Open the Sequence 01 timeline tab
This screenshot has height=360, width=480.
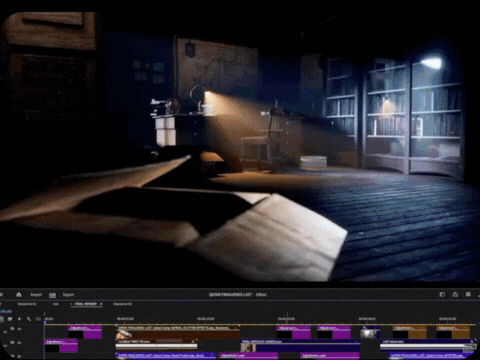pyautogui.click(x=27, y=304)
